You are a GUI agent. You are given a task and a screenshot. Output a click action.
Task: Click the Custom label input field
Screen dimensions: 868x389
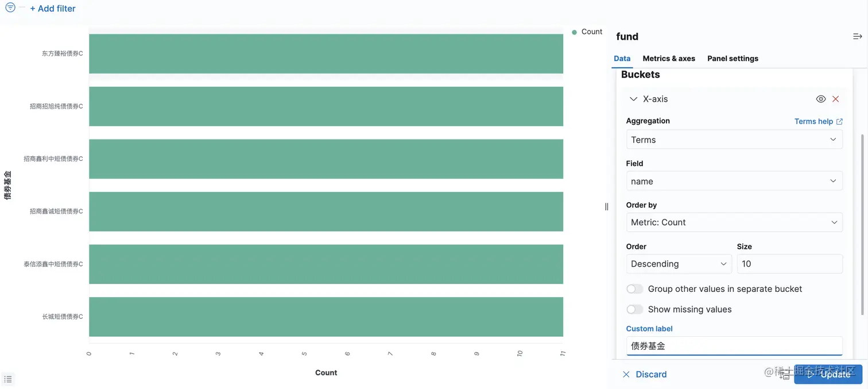734,346
